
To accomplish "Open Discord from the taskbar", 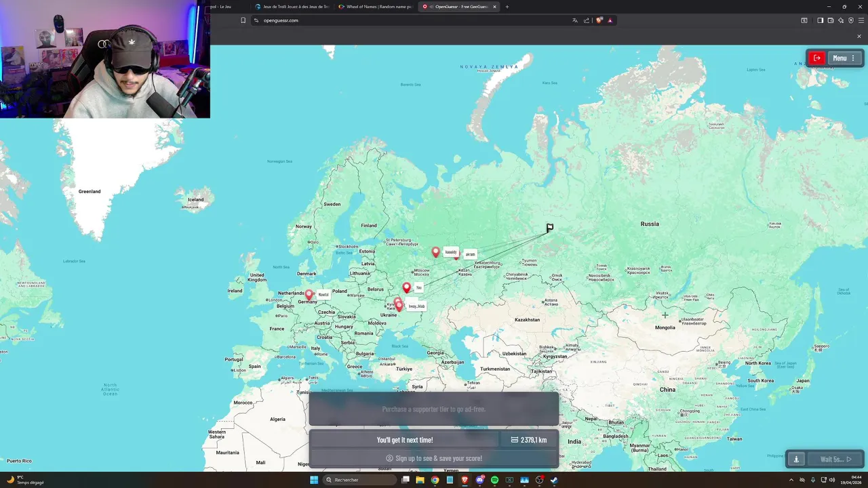I will [479, 480].
